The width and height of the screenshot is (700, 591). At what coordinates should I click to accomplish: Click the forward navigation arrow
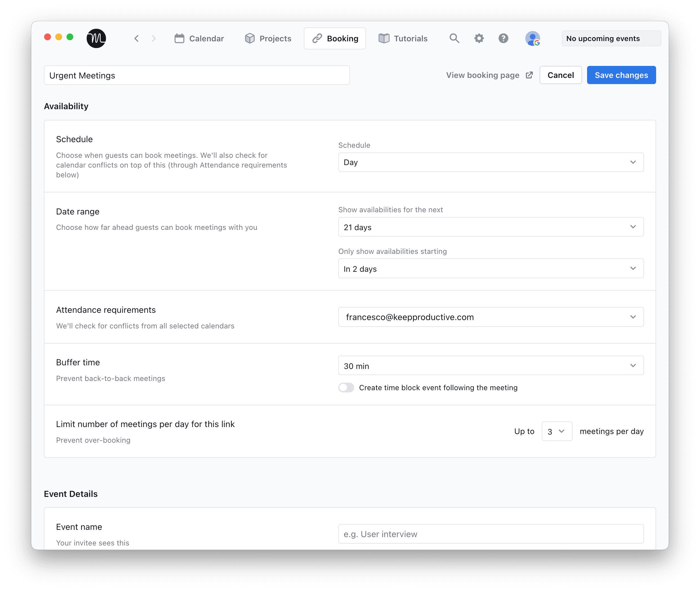[x=154, y=38]
